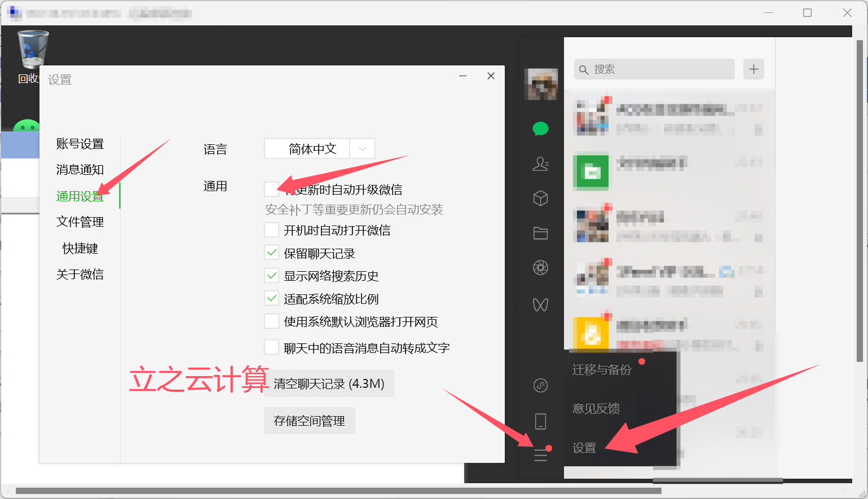This screenshot has height=499, width=868.
Task: Choose 意见反馈 from popup menu
Action: click(x=596, y=408)
